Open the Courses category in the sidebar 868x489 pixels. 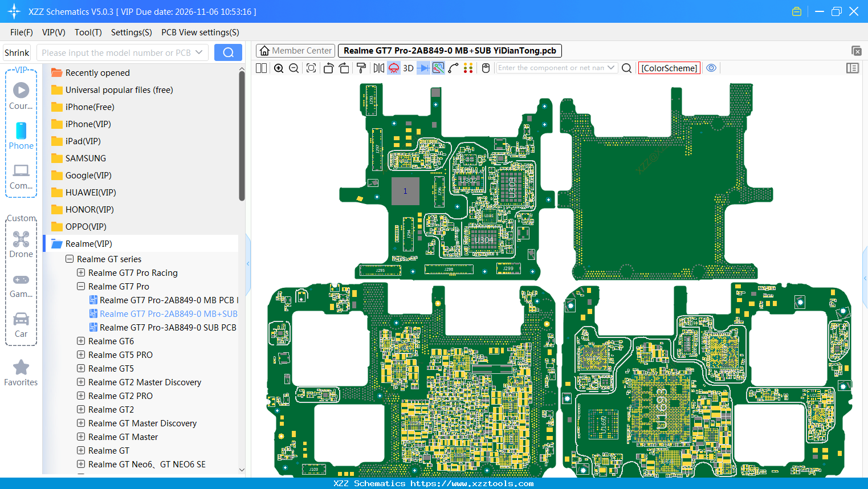tap(21, 96)
